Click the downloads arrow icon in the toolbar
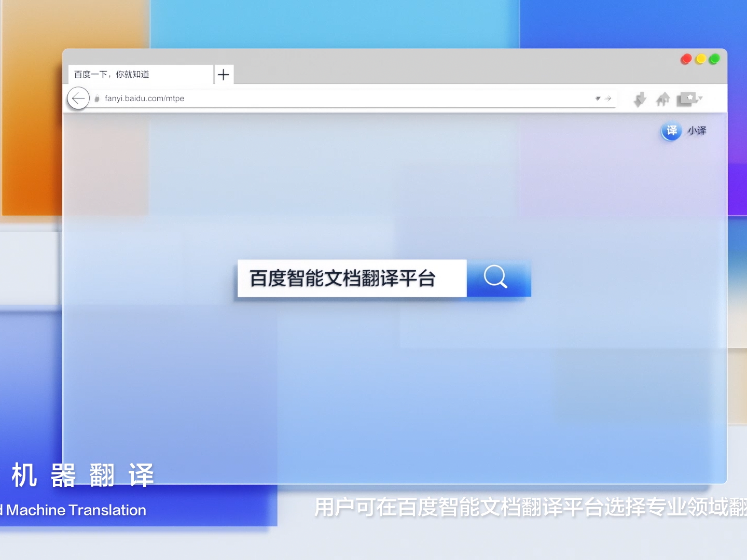 640,99
